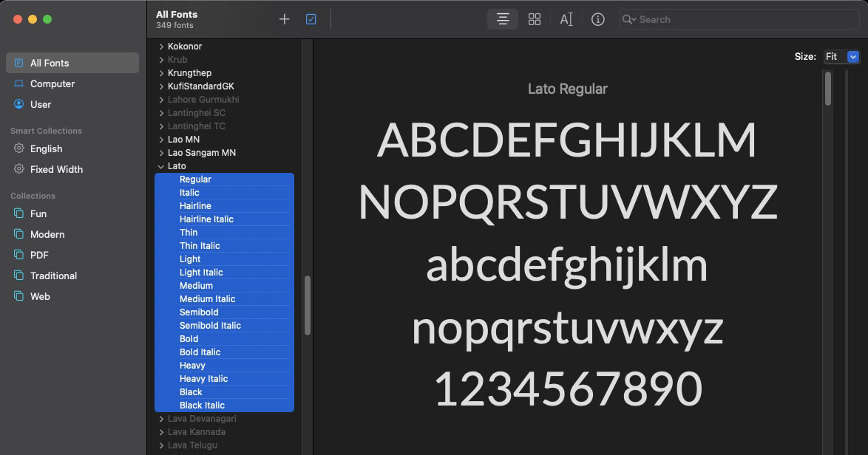The height and width of the screenshot is (455, 868).
Task: Select the Light Italic style
Action: 224,272
